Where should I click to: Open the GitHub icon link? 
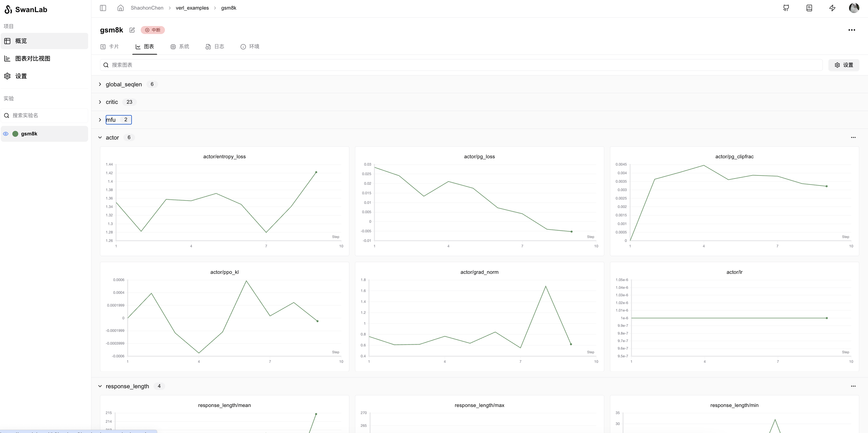point(786,8)
